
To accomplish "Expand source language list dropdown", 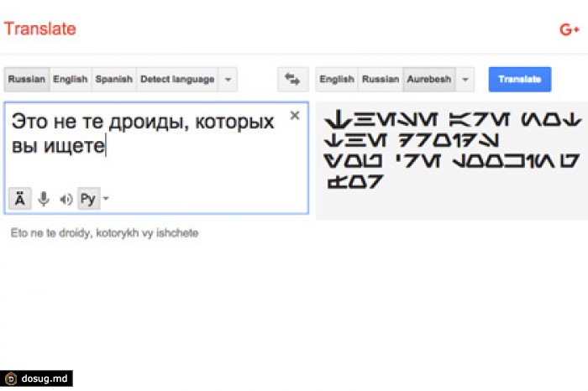I will tap(228, 80).
